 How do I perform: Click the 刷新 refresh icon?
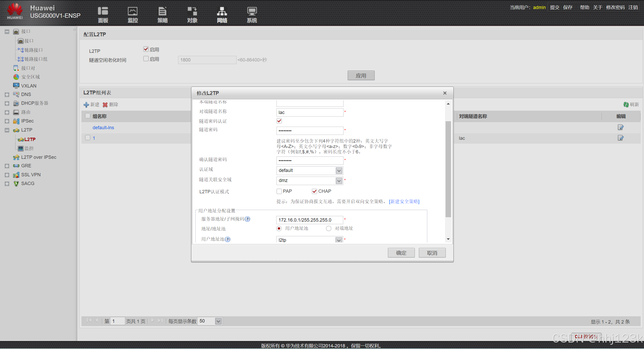pyautogui.click(x=626, y=104)
